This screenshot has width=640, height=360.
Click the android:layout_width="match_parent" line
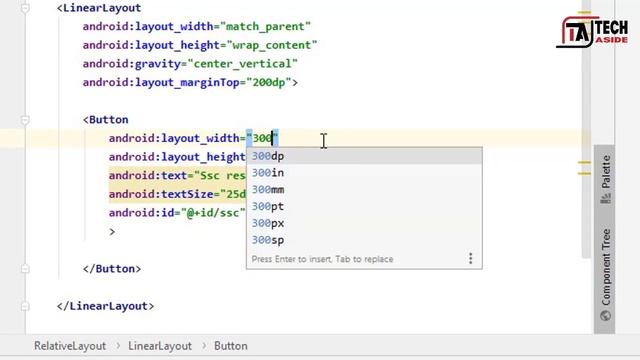coord(197,27)
